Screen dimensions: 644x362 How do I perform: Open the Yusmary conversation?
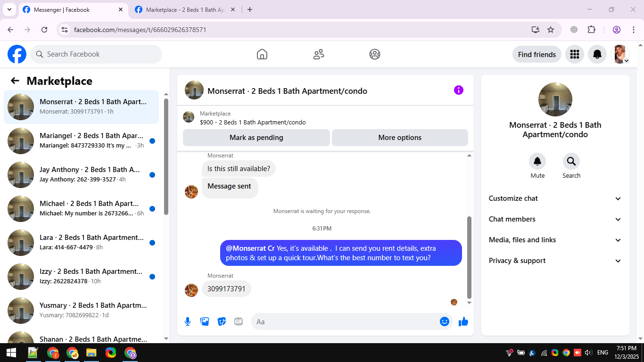click(81, 311)
